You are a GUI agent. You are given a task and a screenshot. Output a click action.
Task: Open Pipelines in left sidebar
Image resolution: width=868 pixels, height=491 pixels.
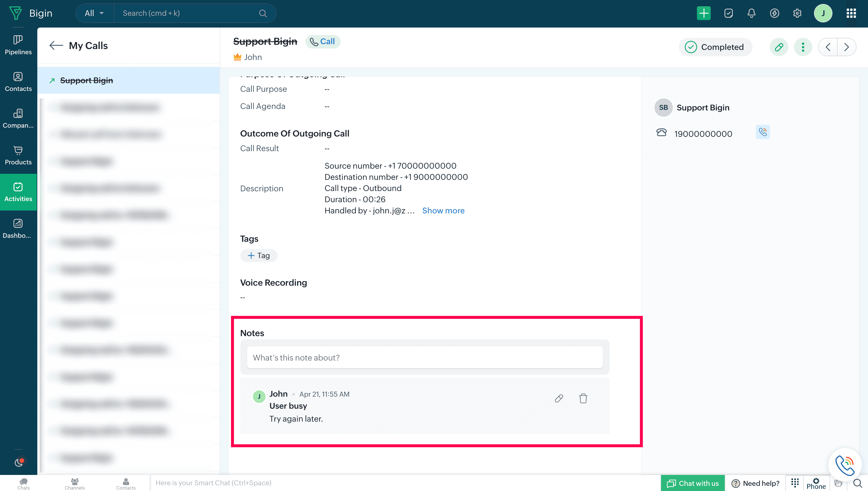(x=18, y=45)
